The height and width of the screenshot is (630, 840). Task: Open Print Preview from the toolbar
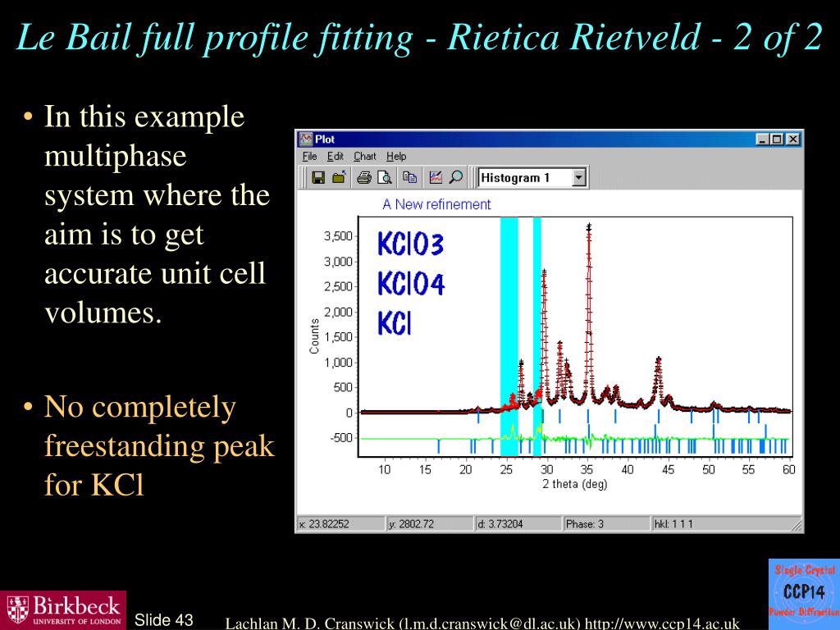click(x=385, y=178)
